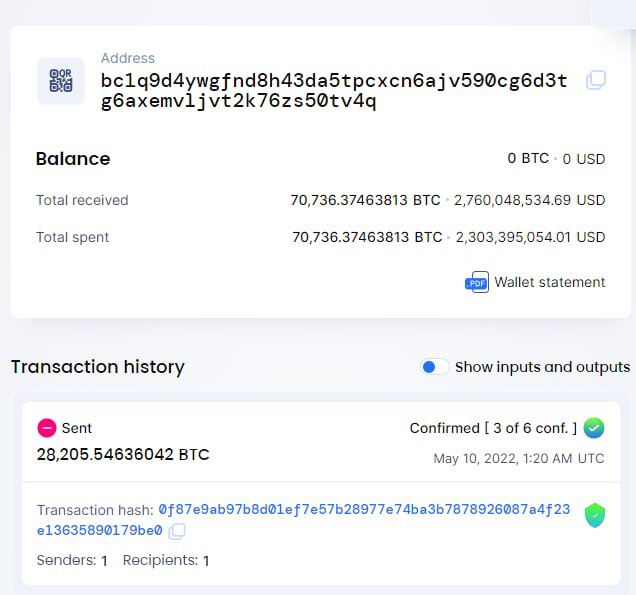Open the Wallet statement link
The image size is (636, 595).
click(550, 282)
